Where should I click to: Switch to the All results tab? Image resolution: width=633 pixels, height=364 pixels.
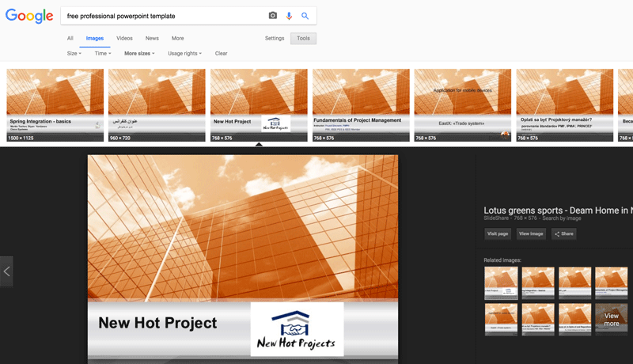70,38
